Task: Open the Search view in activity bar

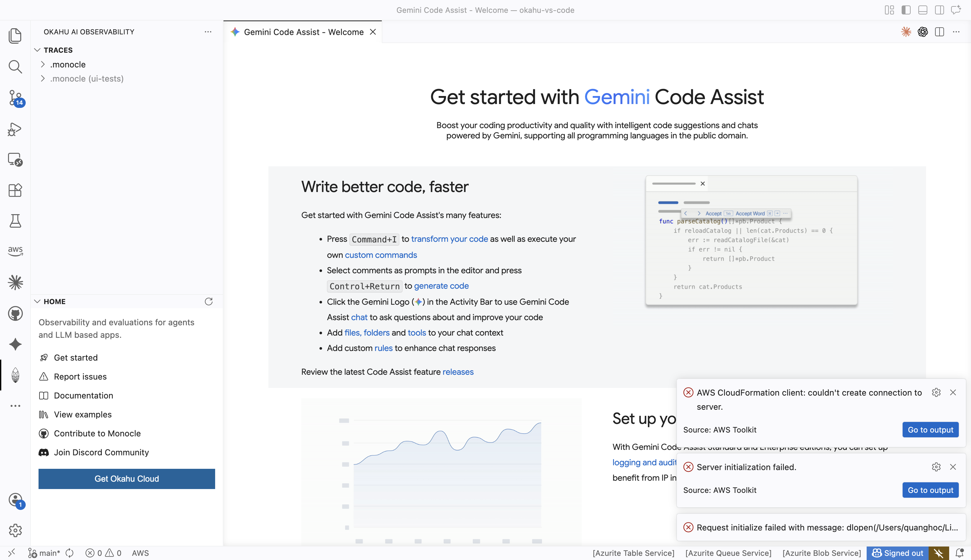Action: coord(15,66)
